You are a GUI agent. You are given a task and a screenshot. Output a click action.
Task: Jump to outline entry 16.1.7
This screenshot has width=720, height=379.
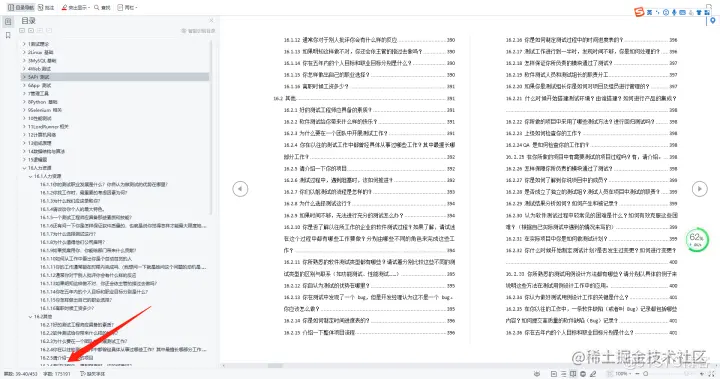coord(68,234)
